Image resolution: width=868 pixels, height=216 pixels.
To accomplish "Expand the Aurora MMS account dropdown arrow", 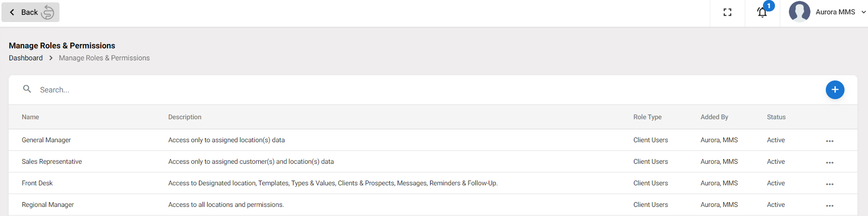I will click(x=863, y=12).
